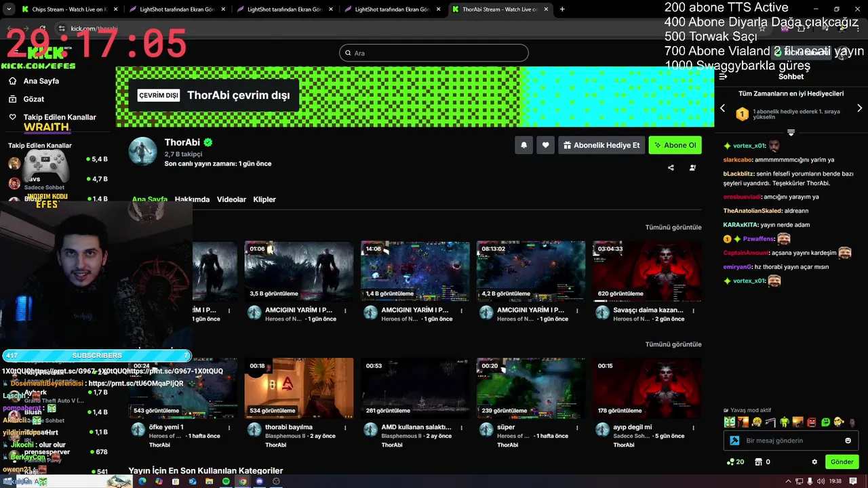Click lower Tümünü görüntüle link for clips
The width and height of the screenshot is (868, 488).
(x=673, y=344)
